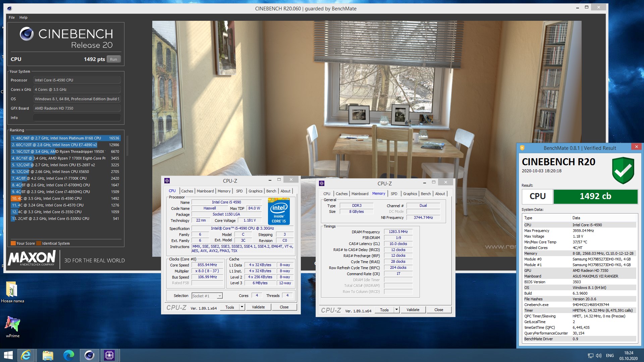Open Caches tab in right CPU-Z window
The height and width of the screenshot is (362, 644).
pyautogui.click(x=342, y=194)
